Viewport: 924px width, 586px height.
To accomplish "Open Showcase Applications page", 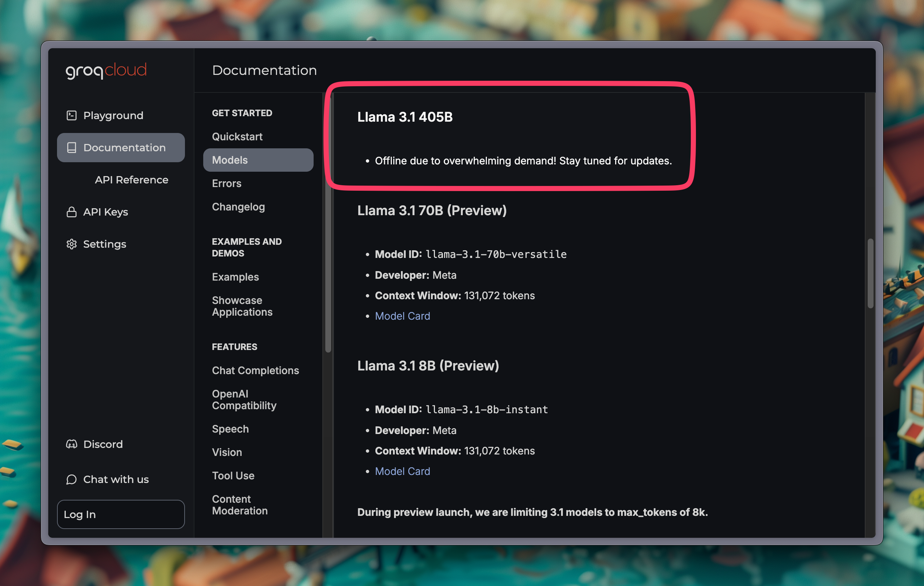I will (x=242, y=306).
